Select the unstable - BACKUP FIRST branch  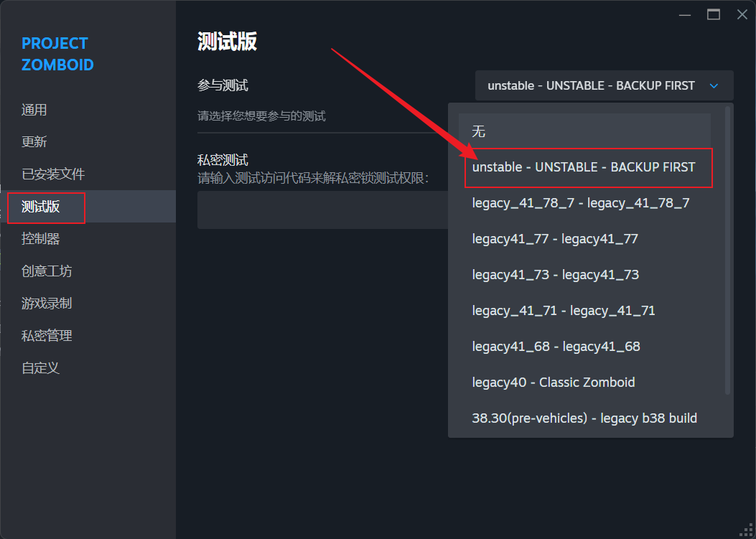584,167
